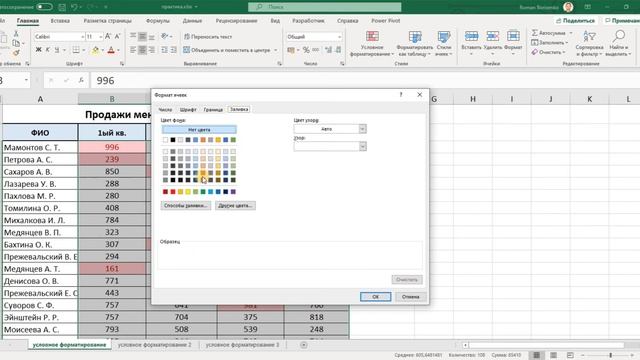Click the text orientation icon
The height and width of the screenshot is (360, 640).
click(x=164, y=37)
